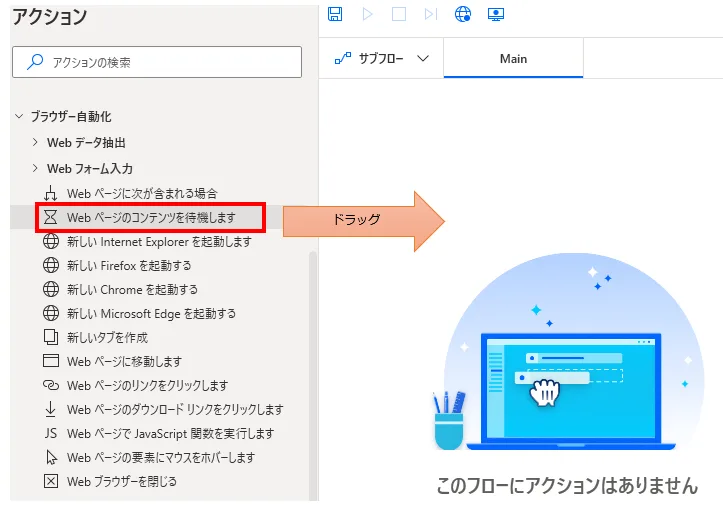Image resolution: width=723 pixels, height=509 pixels.
Task: Expand the Web データ抽出 group
Action: [36, 142]
